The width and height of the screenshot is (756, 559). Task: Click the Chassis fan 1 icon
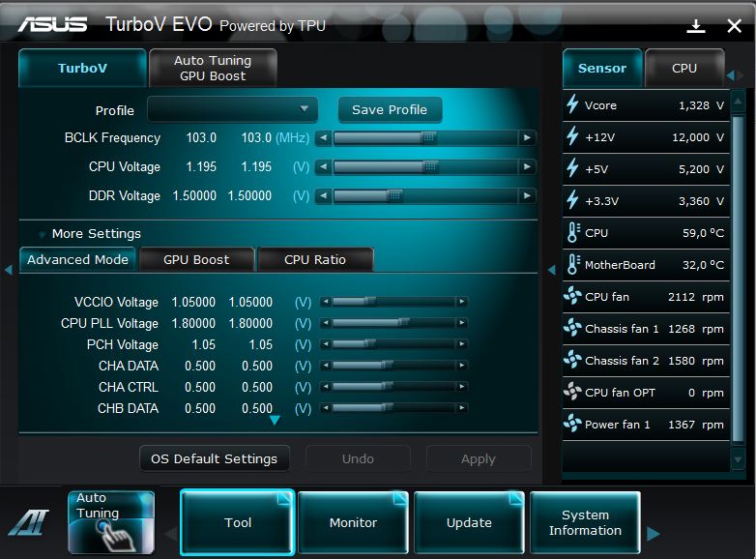point(572,328)
